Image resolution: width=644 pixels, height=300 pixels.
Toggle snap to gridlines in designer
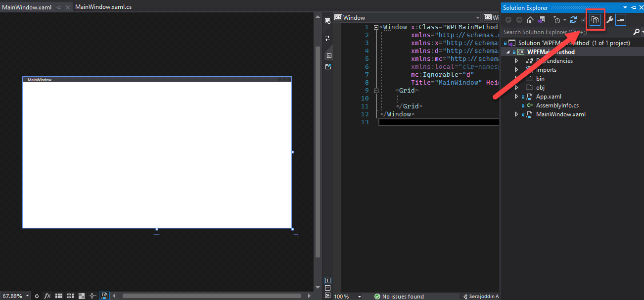point(70,296)
